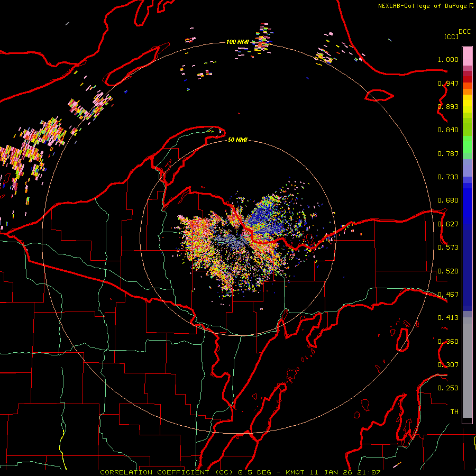The image size is (476, 476).
Task: Click the blue low-CC echo patch northeast of radar
Action: click(266, 217)
